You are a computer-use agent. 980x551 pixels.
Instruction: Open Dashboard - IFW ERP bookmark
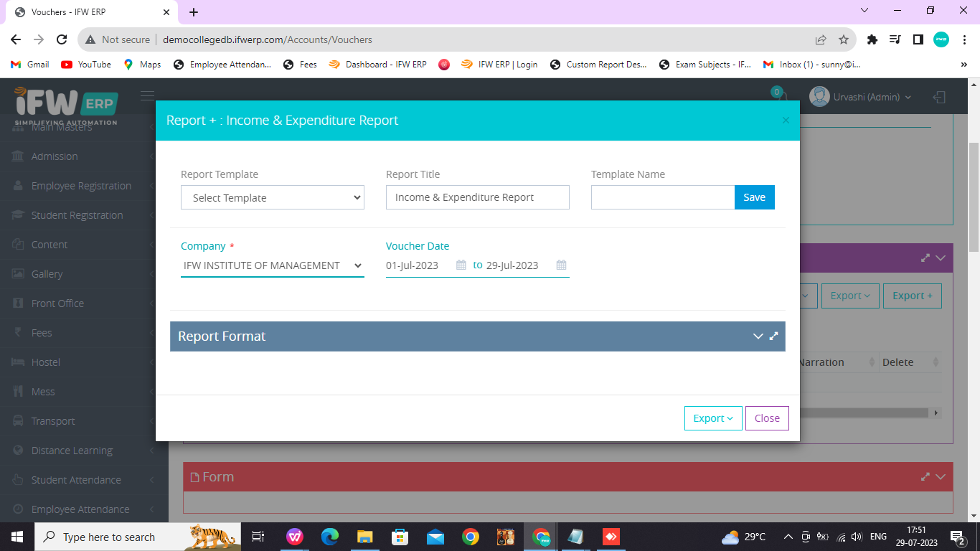[x=377, y=65]
